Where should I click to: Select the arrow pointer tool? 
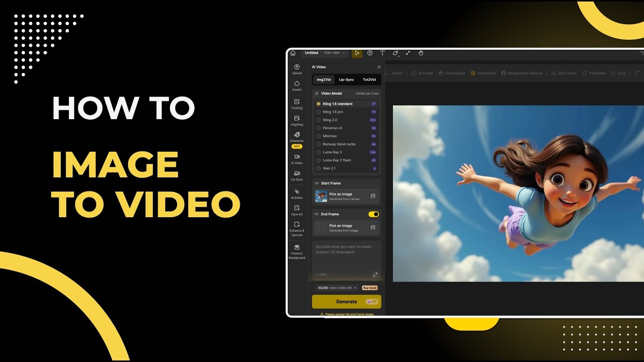coord(357,53)
